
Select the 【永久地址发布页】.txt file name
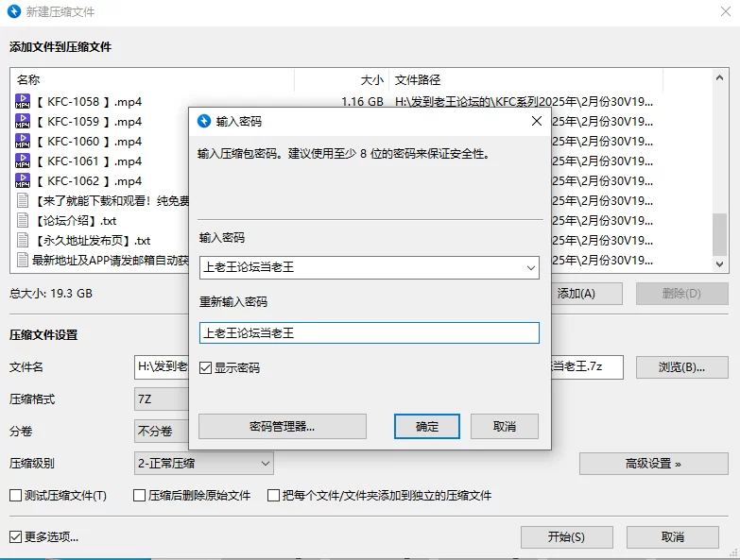click(92, 241)
